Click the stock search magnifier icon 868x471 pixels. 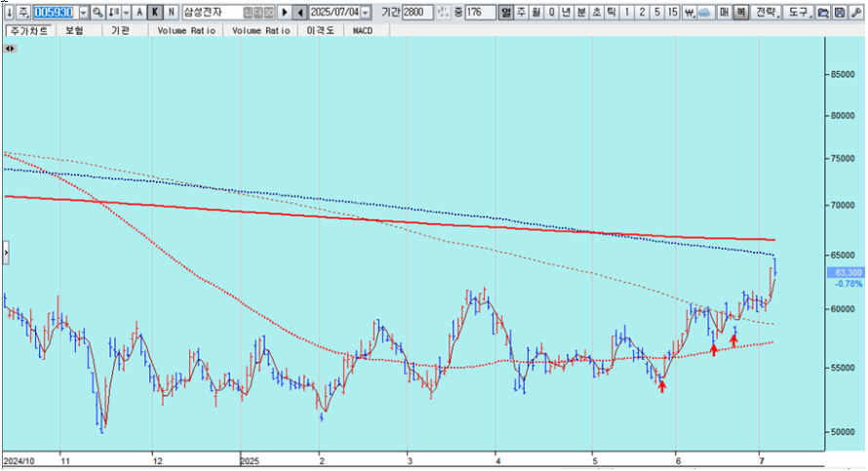pyautogui.click(x=98, y=13)
